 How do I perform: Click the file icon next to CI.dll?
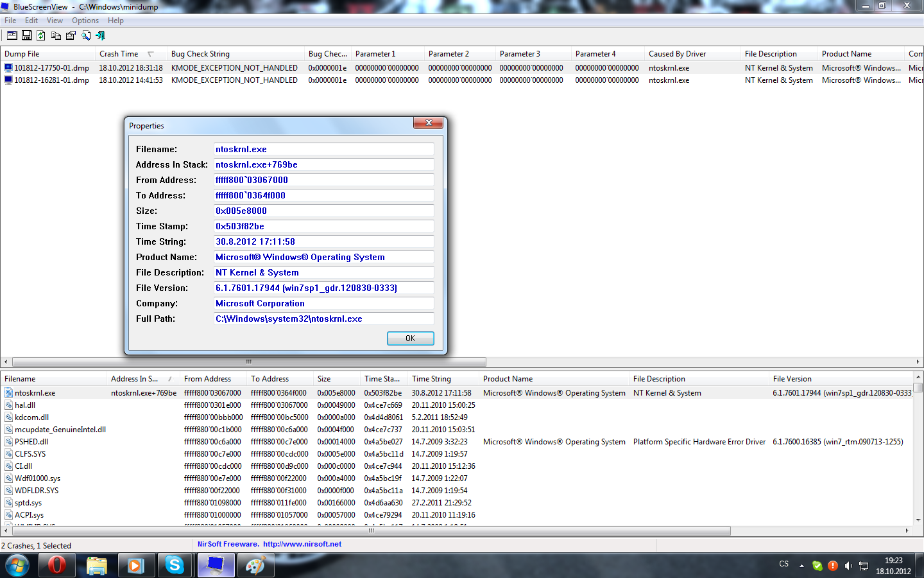coord(8,466)
